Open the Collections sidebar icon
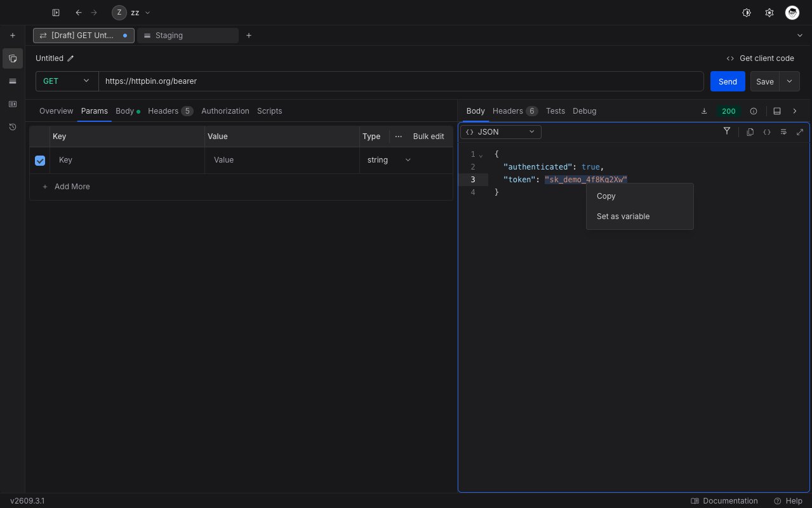812x508 pixels. pos(13,58)
